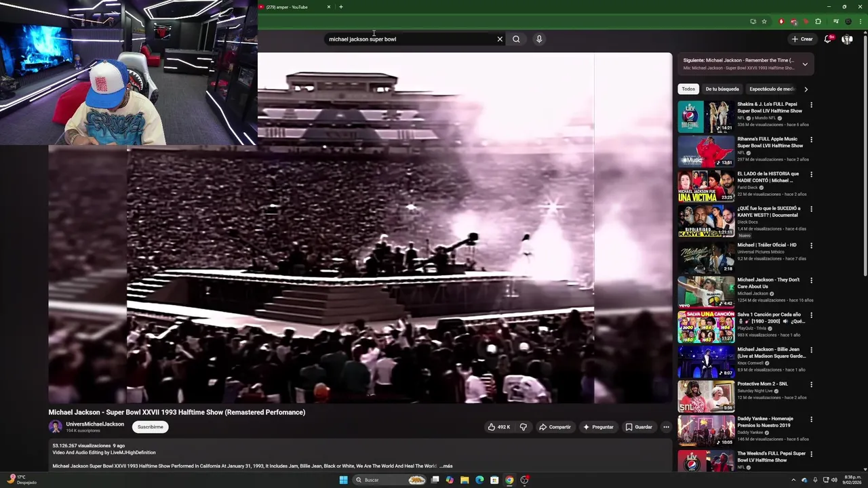This screenshot has height=488, width=868.
Task: Open options for Protective Mom 2 SNL
Action: click(811, 384)
